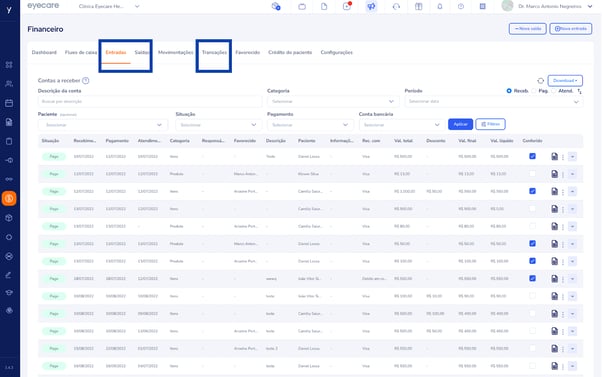Expand the row with R$ 13,00 total
Image resolution: width=602 pixels, height=377 pixels.
pyautogui.click(x=572, y=174)
